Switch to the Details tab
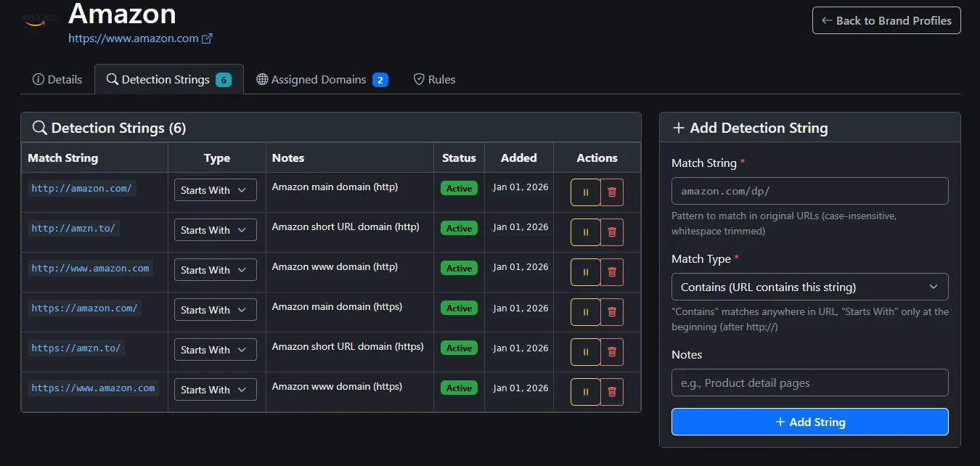980x466 pixels. [x=57, y=79]
